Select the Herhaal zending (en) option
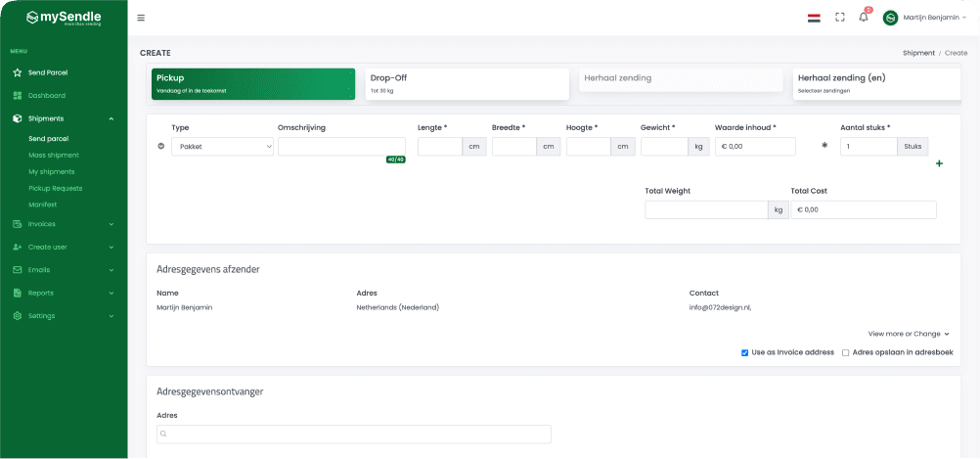Viewport: 980px width, 459px height. [x=876, y=83]
